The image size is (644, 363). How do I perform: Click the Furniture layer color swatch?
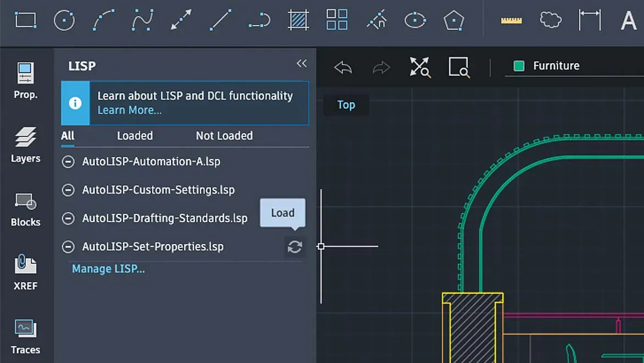518,65
